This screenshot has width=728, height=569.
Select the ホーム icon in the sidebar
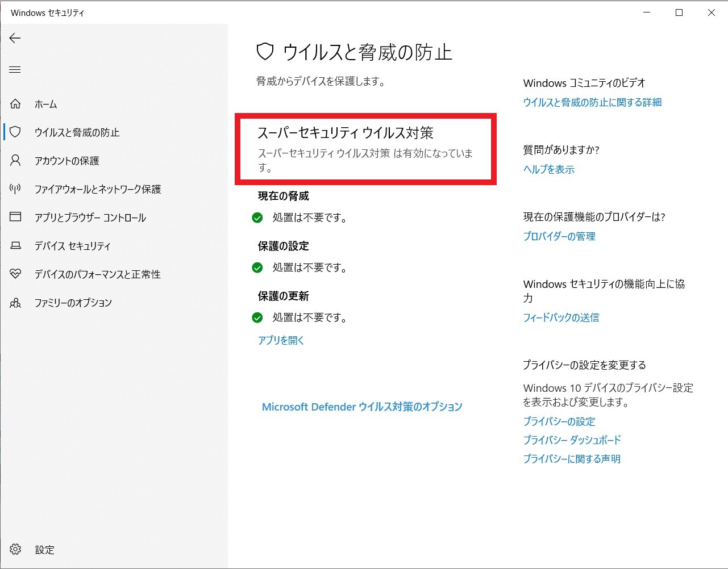15,104
